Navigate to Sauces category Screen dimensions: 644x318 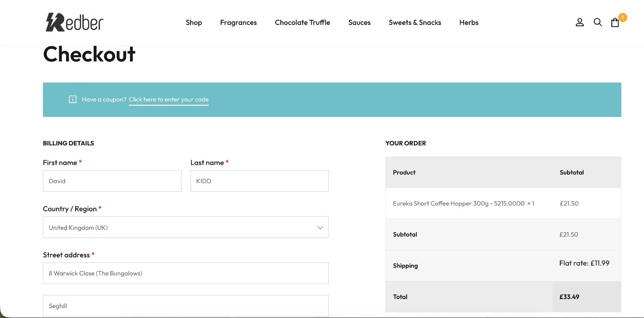(x=359, y=22)
